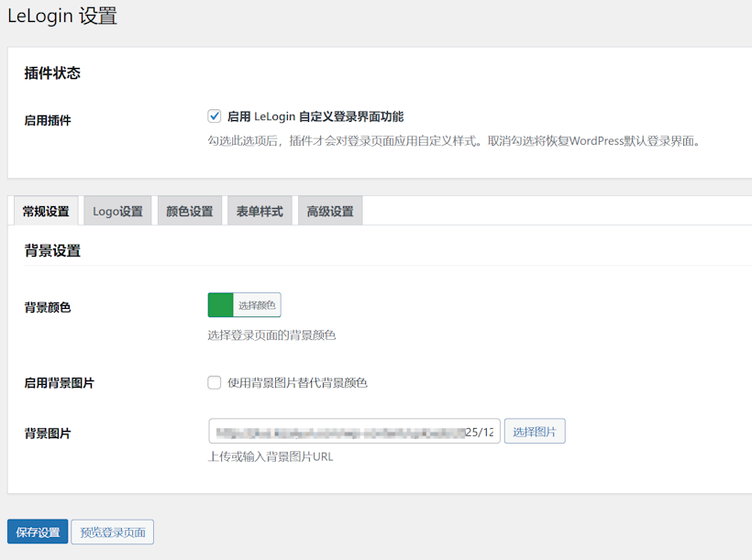Screen dimensions: 752x560
Task: Open 预览登录页面 preview button
Action: point(113,533)
